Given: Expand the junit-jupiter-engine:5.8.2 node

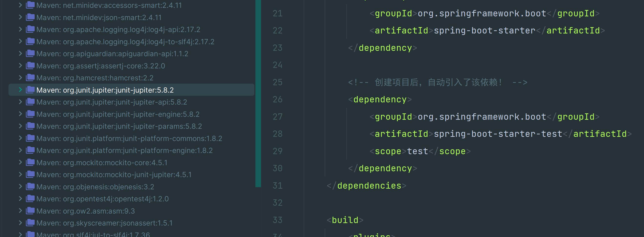Looking at the screenshot, I should [20, 114].
